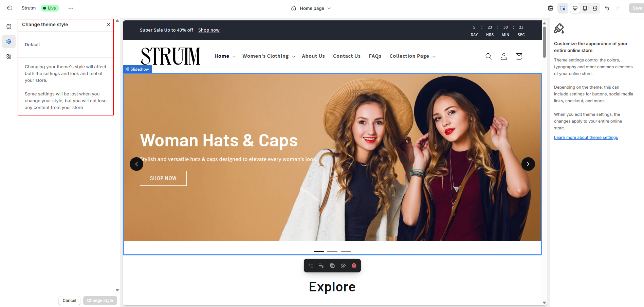Open the Home page selector dropdown

tap(311, 8)
